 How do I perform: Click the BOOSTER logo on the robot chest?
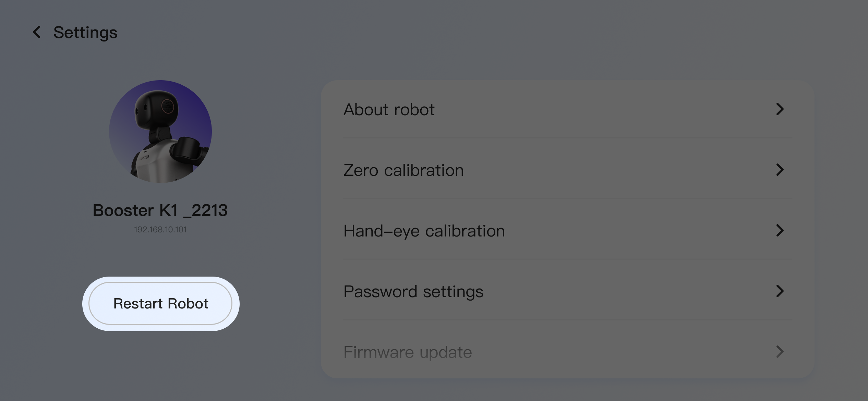144,157
